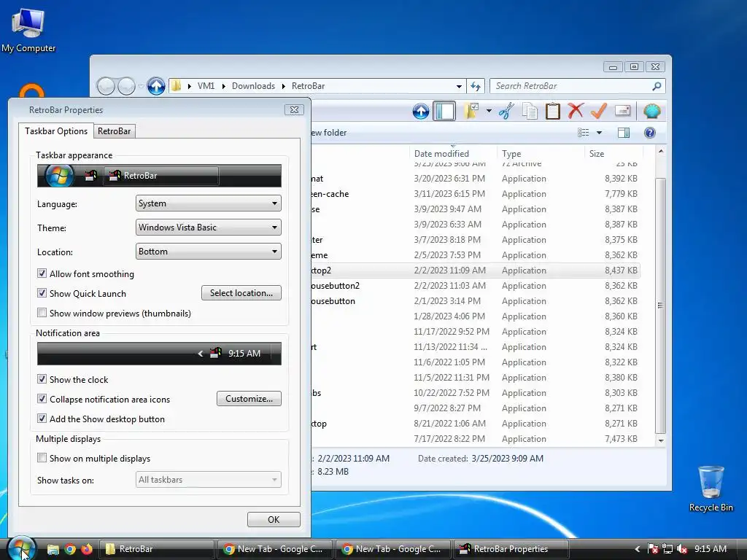This screenshot has width=747, height=560.
Task: Select the file sized 7,473 KB
Action: click(x=476, y=438)
